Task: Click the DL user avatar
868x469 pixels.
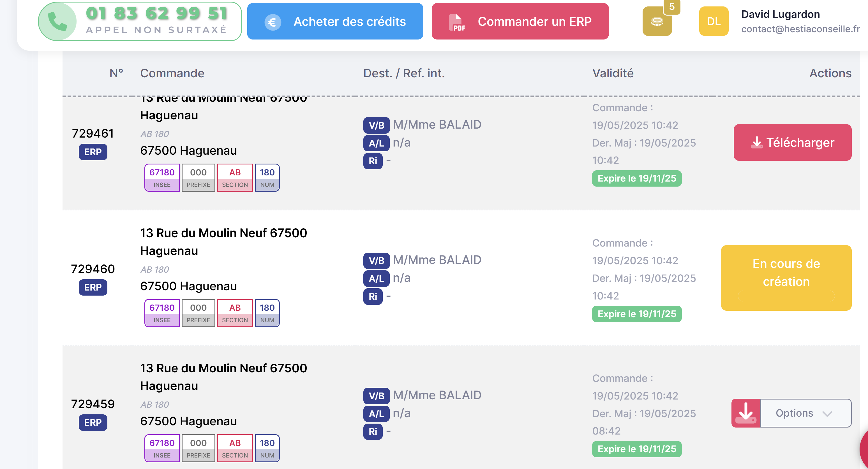Action: [713, 21]
